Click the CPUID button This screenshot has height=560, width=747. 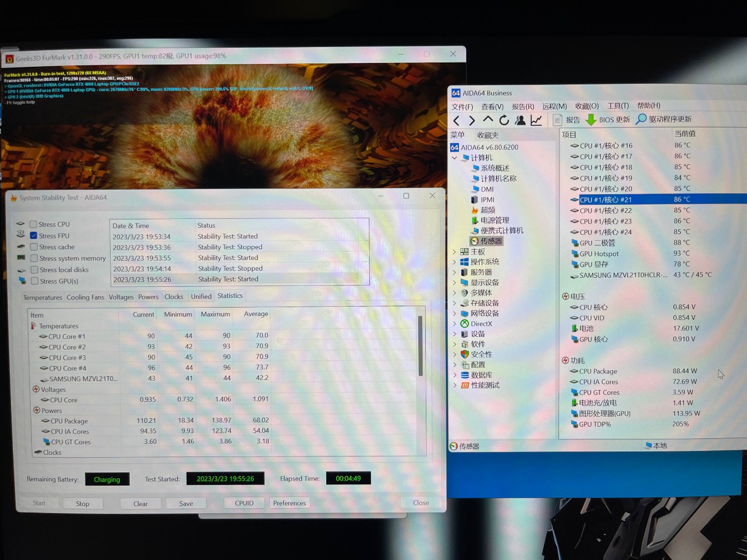[x=244, y=503]
